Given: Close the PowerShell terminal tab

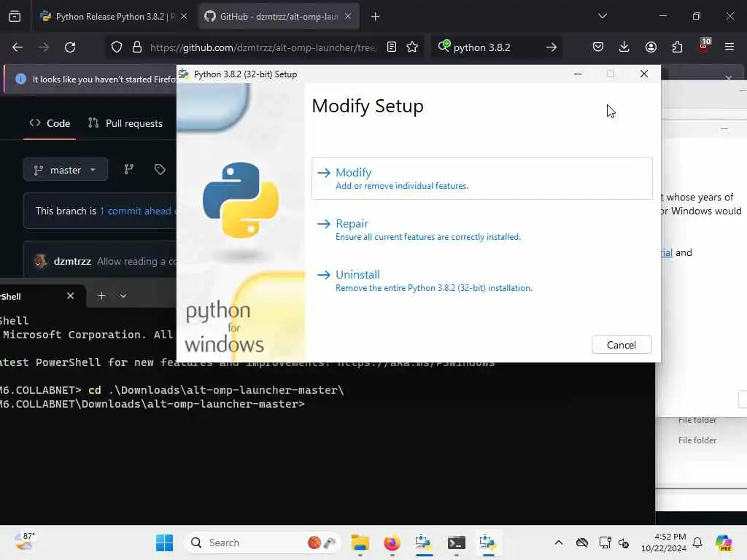Looking at the screenshot, I should click(x=71, y=296).
